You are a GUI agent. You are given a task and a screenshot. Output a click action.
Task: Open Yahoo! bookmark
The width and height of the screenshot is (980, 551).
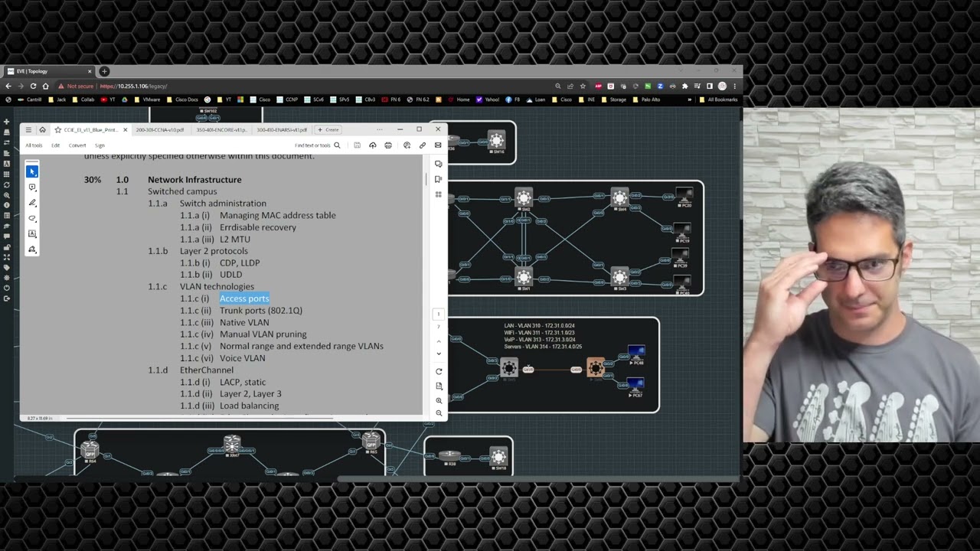487,99
